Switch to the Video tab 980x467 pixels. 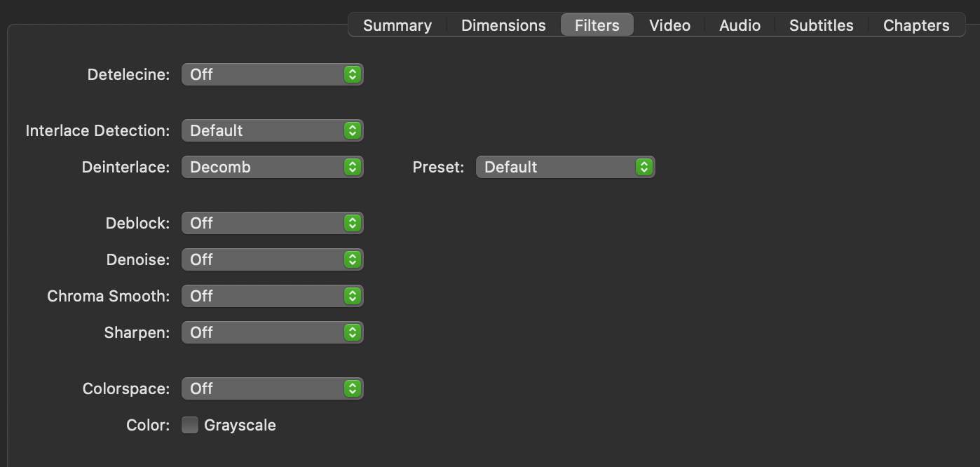[x=669, y=25]
